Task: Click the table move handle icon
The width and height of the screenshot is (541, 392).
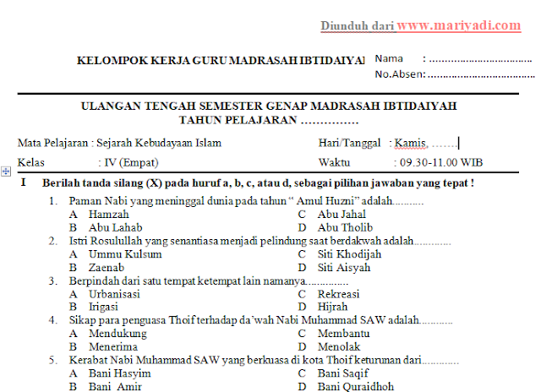Action: pos(6,171)
